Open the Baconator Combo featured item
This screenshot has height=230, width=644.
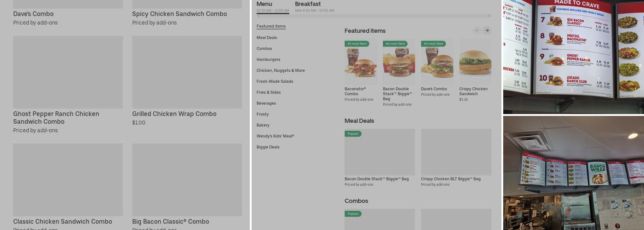[360, 62]
